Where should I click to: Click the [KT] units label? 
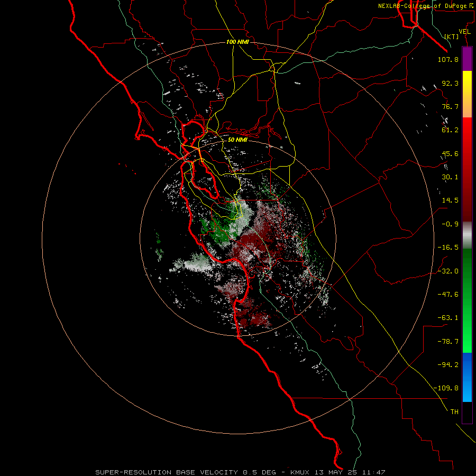pos(452,36)
